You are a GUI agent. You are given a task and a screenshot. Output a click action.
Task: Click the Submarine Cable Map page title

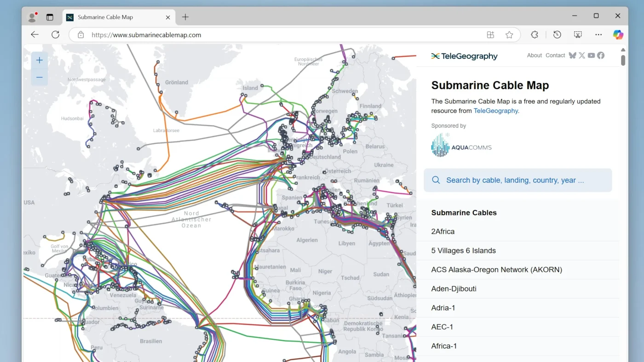pos(490,85)
